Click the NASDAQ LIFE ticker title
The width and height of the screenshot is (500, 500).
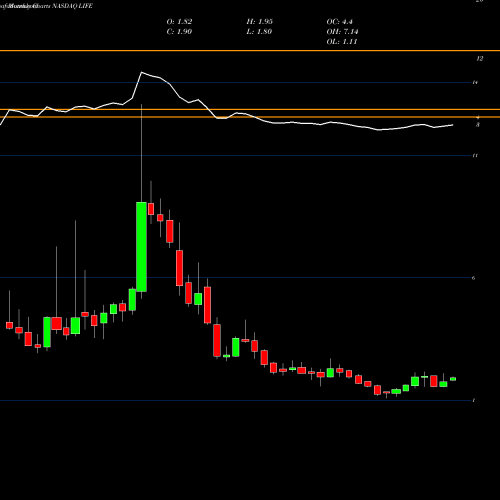pyautogui.click(x=72, y=6)
